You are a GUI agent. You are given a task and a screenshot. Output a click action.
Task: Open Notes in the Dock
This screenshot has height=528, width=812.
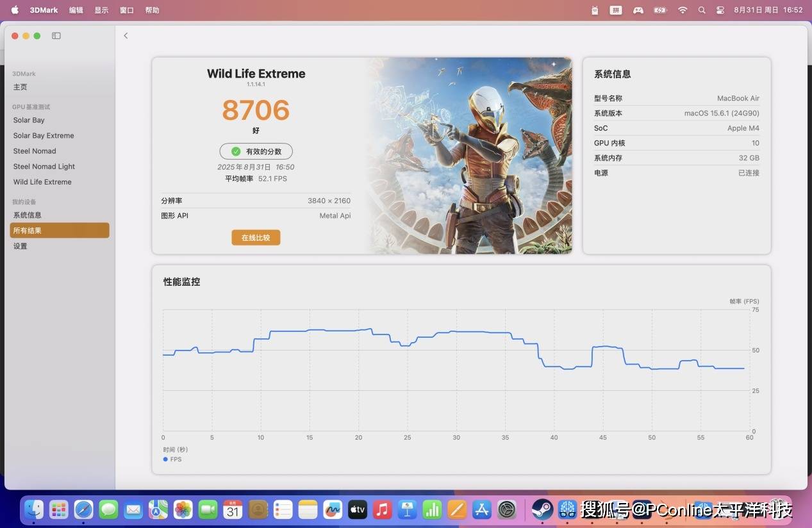(308, 509)
